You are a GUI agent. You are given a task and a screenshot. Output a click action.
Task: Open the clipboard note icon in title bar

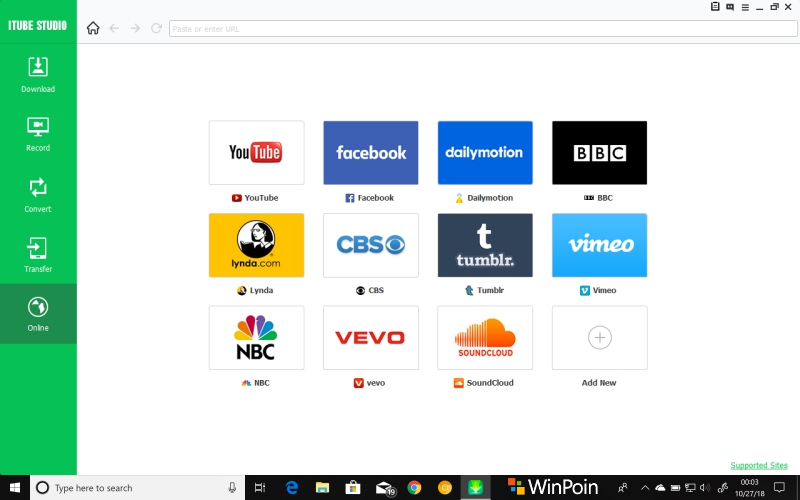pyautogui.click(x=715, y=7)
